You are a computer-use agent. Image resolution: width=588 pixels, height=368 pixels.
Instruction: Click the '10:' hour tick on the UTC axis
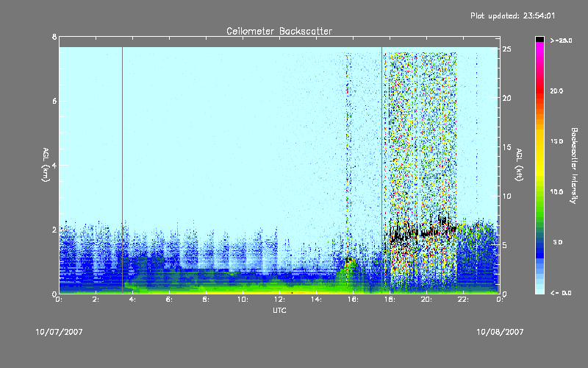click(243, 300)
